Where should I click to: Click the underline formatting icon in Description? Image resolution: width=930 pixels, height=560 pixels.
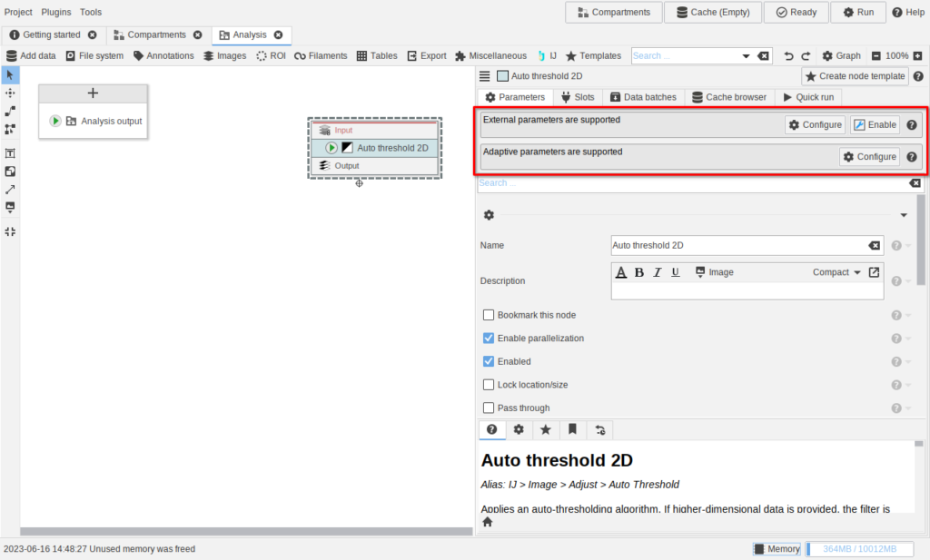[x=675, y=272]
